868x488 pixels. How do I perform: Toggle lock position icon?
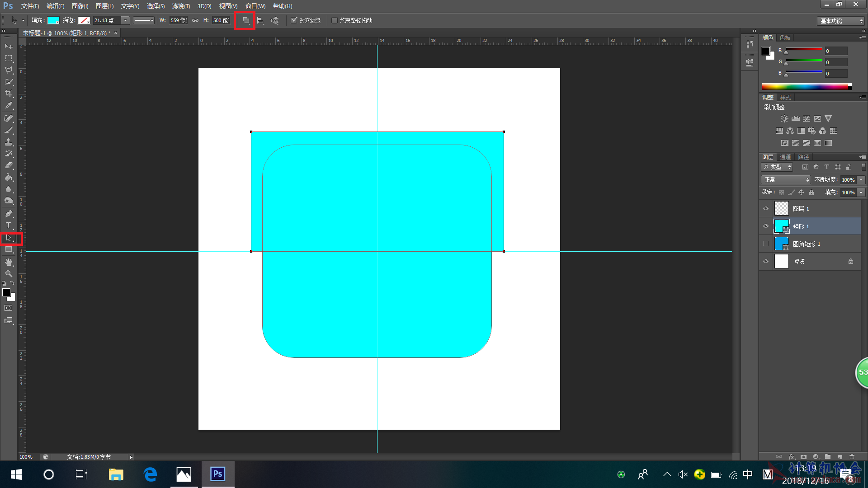coord(801,192)
